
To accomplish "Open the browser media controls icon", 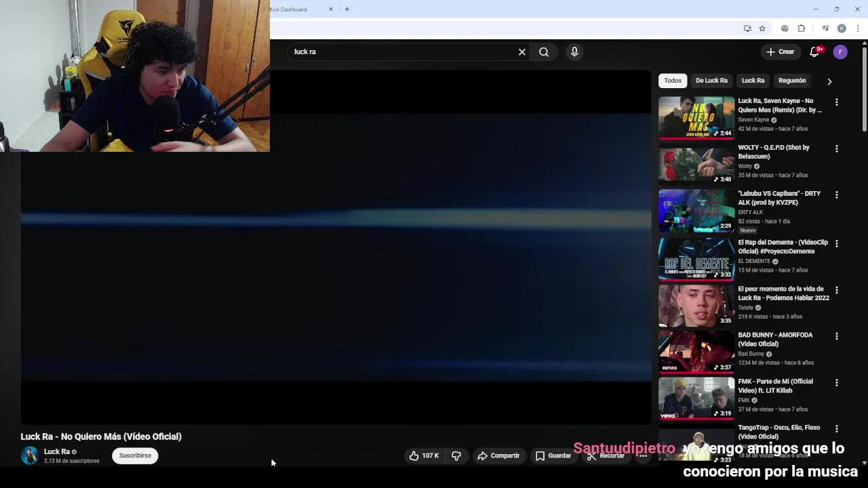I will click(825, 28).
